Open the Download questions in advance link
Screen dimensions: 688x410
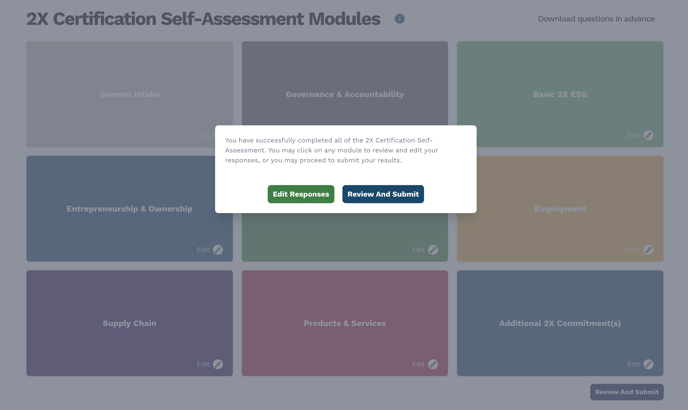pos(596,19)
